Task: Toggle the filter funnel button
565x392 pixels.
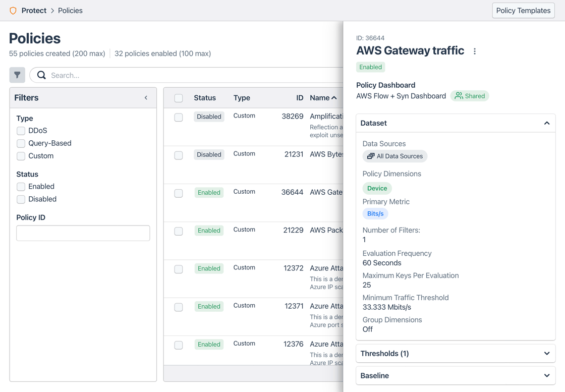Action: 17,75
